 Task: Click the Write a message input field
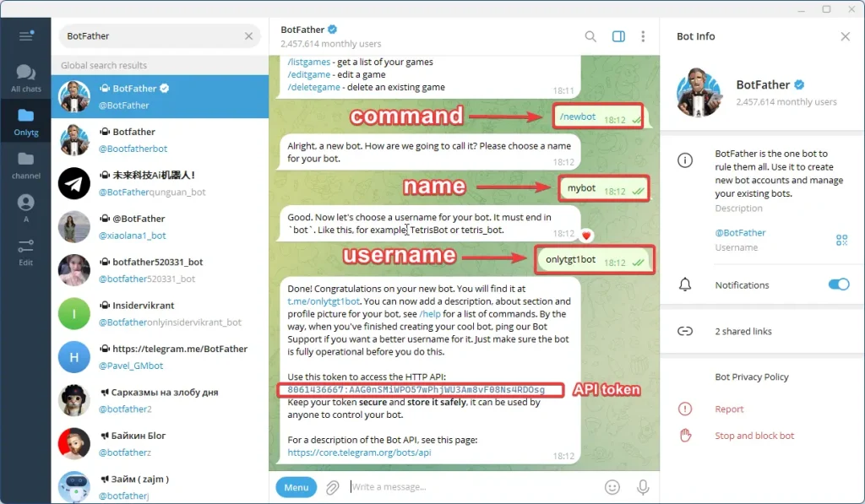tap(473, 487)
